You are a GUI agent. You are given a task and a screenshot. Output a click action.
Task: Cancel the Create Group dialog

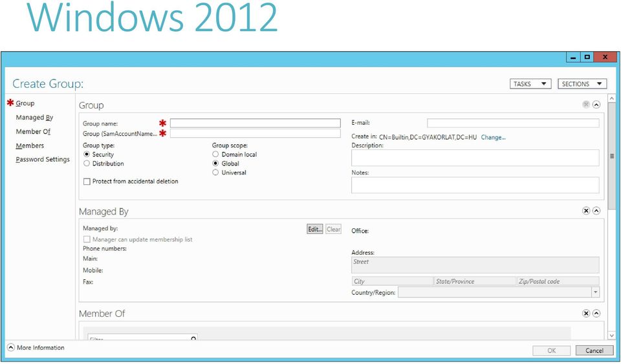(x=594, y=350)
